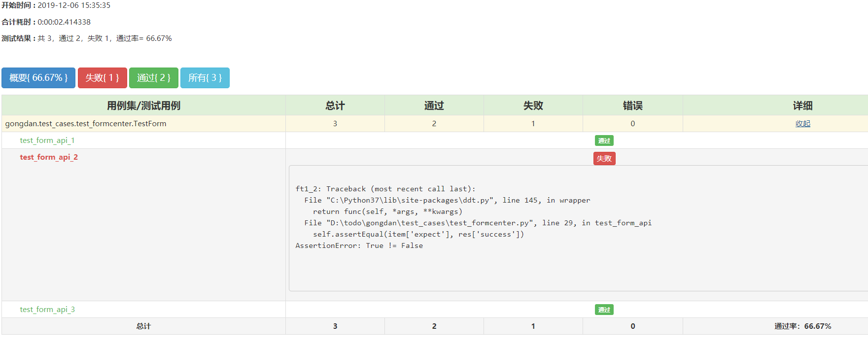Collapse the suite using the 收起 link
Viewport: 868px width, 349px height.
click(x=802, y=124)
